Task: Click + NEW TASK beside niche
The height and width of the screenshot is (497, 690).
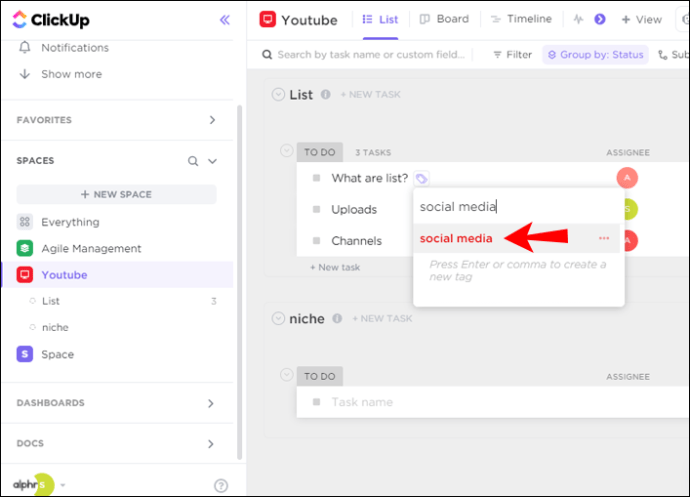Action: click(382, 318)
